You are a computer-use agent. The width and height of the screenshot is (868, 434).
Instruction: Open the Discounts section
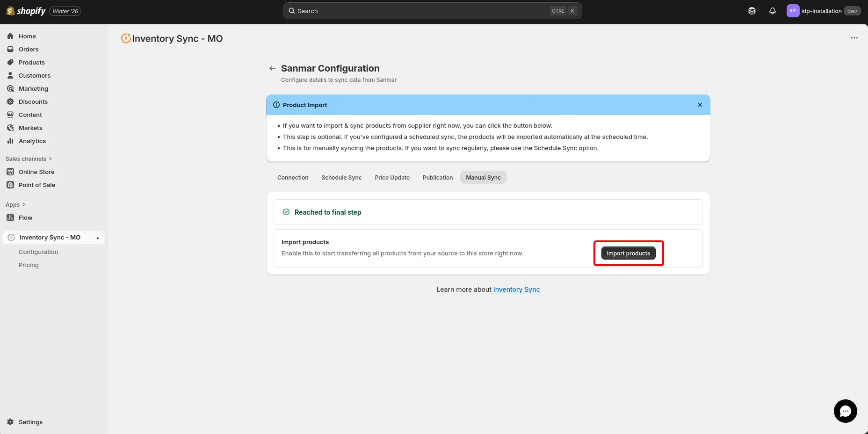coord(33,101)
